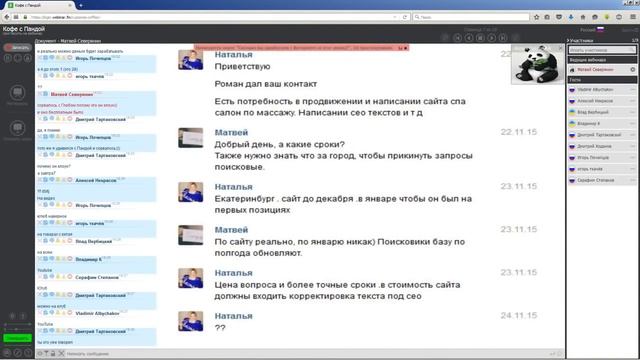The height and width of the screenshot is (360, 640).
Task: Open private chat bubble icon for Владимир К.
Action: [52, 259]
